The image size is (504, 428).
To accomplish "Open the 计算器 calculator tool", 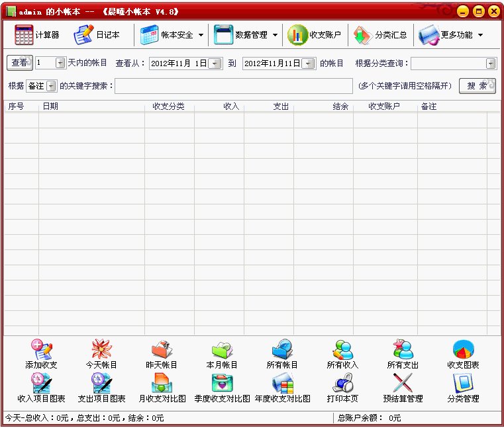I will [36, 34].
